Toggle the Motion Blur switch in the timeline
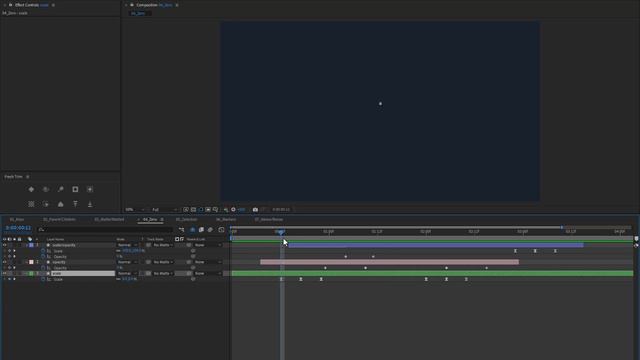Viewport: 640px width, 360px height. (210, 230)
